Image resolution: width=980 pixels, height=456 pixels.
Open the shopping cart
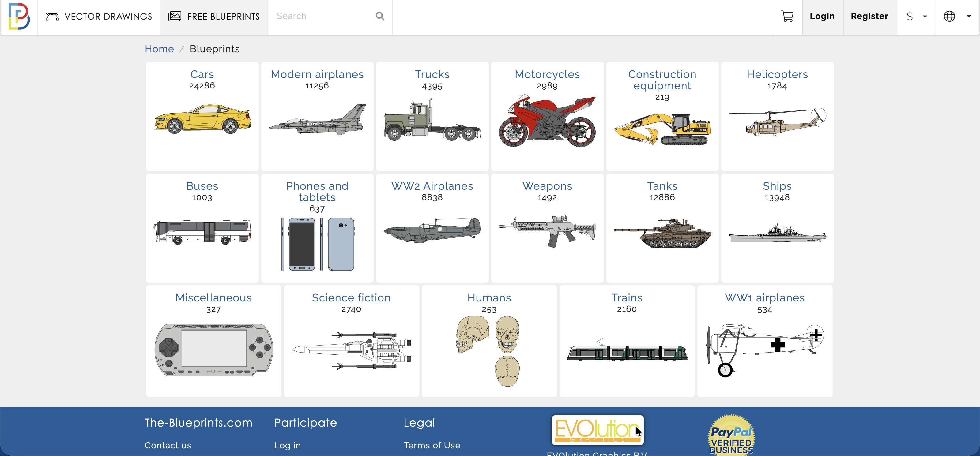point(787,16)
